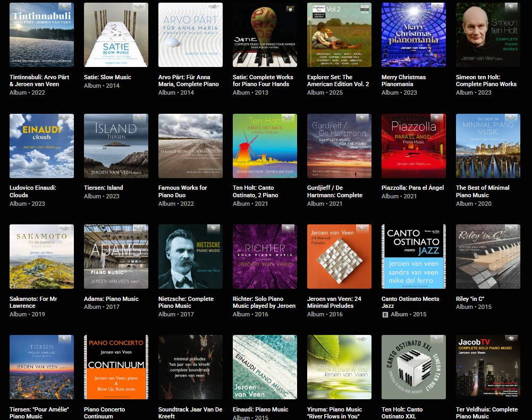Screen dimensions: 532x420
Task: Open the JacobTV Complete Solo Piano cover
Action: [488, 367]
